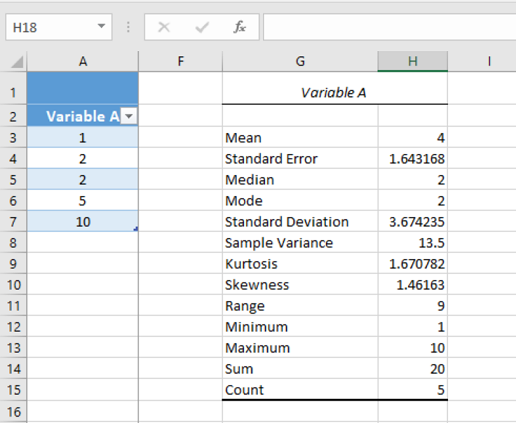
Task: Click the Enter checkmark formula icon
Action: (x=202, y=27)
